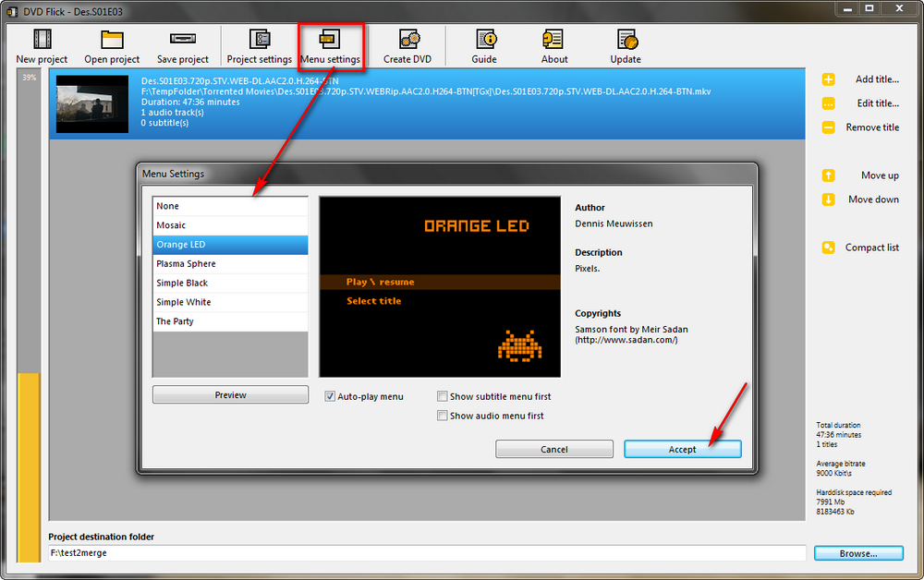This screenshot has height=580, width=924.
Task: Click the New project film icon
Action: click(x=42, y=40)
